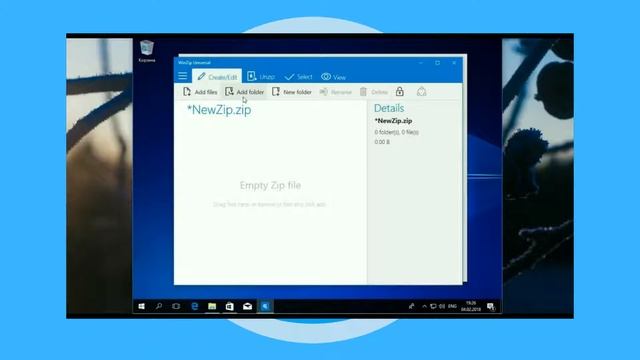Open Task View from the taskbar
The height and width of the screenshot is (360, 640).
[x=176, y=306]
